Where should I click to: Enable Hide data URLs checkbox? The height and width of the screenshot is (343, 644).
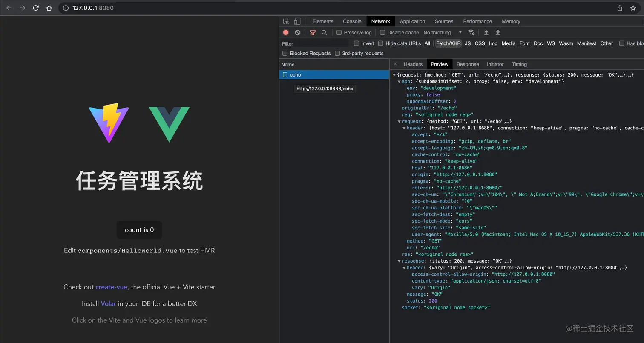[x=381, y=43]
